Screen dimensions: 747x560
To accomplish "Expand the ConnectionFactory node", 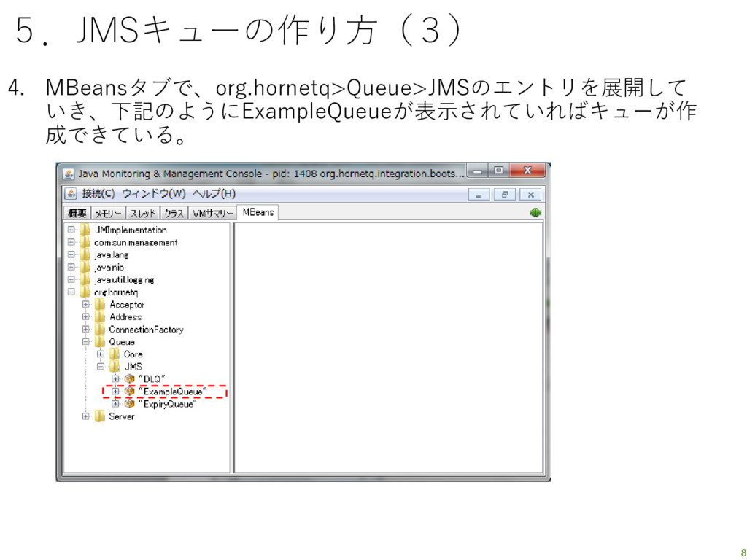I will click(x=86, y=329).
